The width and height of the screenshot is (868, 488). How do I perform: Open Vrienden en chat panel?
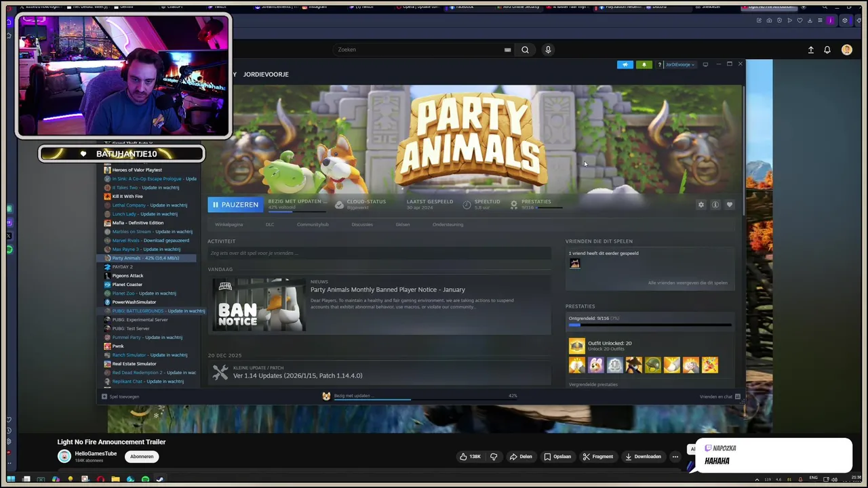click(x=720, y=396)
